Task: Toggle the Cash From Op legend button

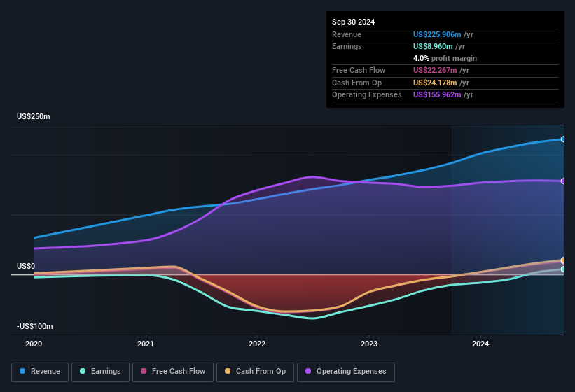Action: coord(255,372)
